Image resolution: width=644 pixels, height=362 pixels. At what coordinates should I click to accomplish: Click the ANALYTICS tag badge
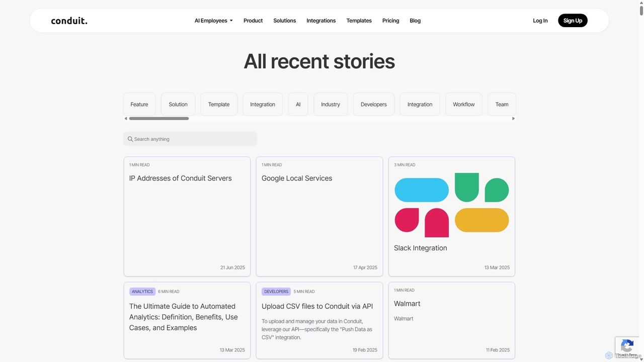click(x=142, y=292)
